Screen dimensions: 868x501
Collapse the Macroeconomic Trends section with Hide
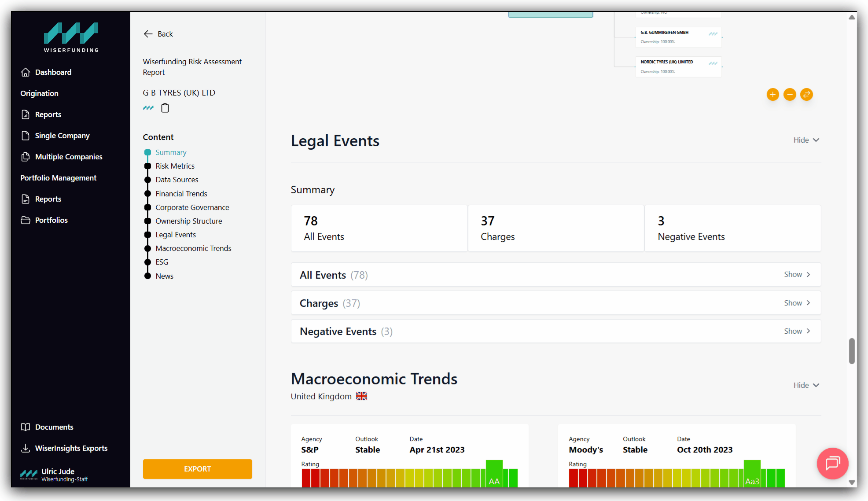tap(806, 385)
